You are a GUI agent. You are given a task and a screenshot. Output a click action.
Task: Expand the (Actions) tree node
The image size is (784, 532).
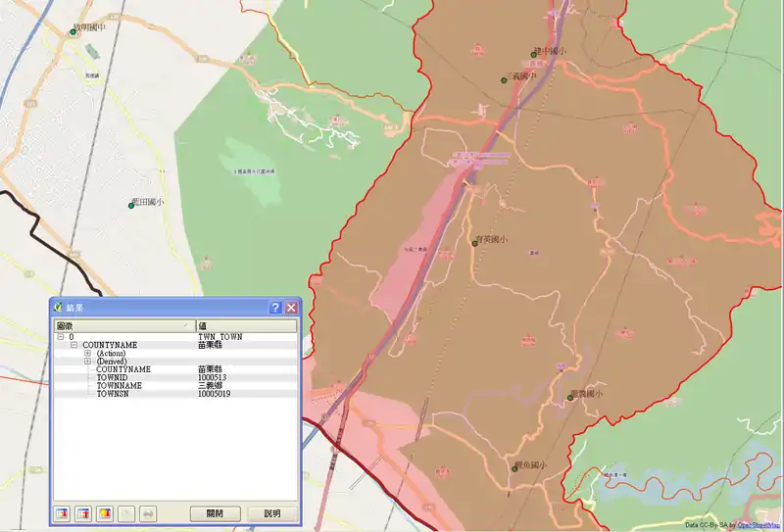pos(87,354)
